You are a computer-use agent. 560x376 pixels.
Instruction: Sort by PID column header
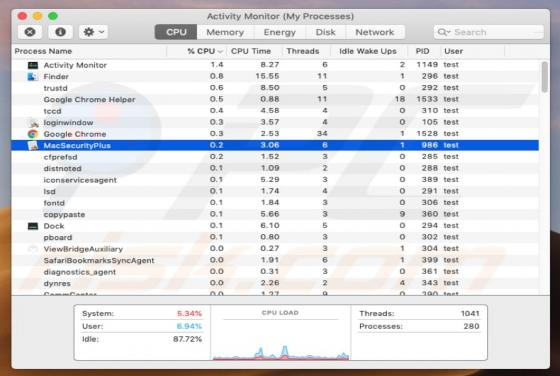424,51
